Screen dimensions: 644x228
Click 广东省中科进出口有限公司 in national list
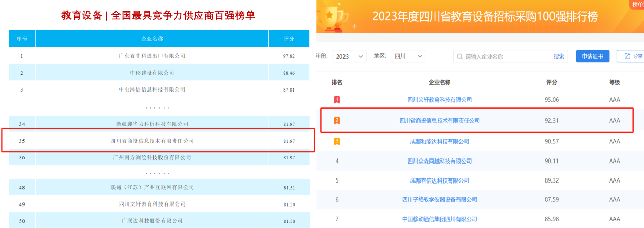coord(152,56)
